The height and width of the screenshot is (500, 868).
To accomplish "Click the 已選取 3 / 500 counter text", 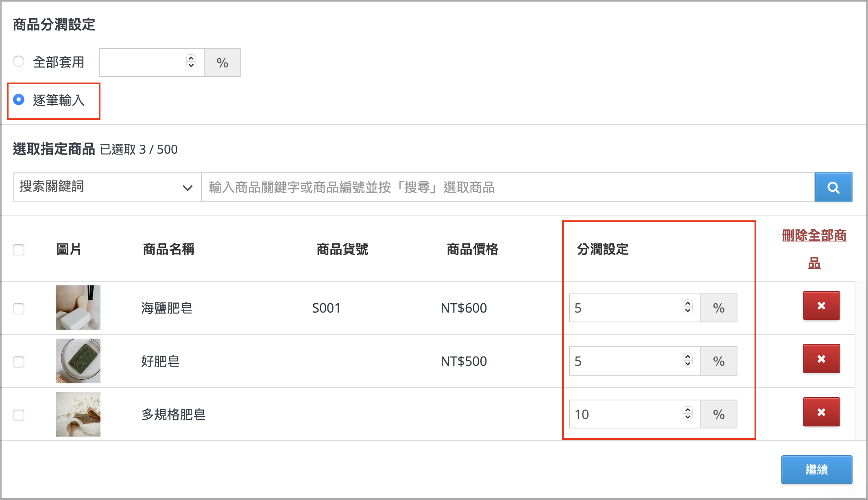I will 139,150.
